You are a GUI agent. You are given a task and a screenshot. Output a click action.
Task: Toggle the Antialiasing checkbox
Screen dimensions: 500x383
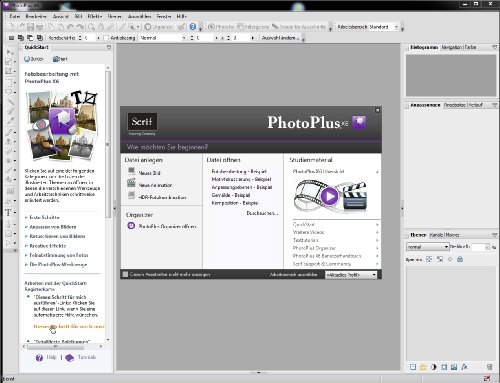[x=106, y=38]
